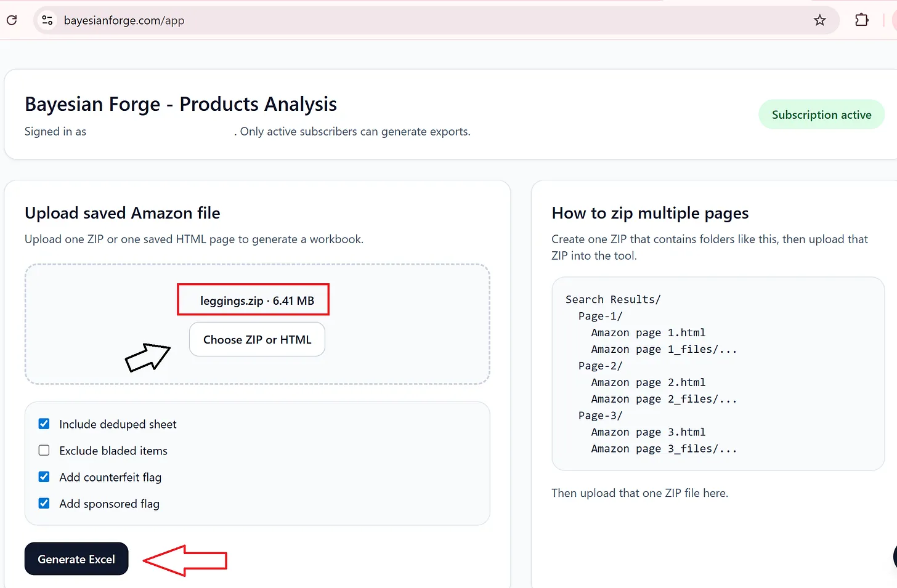Click the Subscription active badge
Viewport: 897px width, 588px height.
(821, 115)
